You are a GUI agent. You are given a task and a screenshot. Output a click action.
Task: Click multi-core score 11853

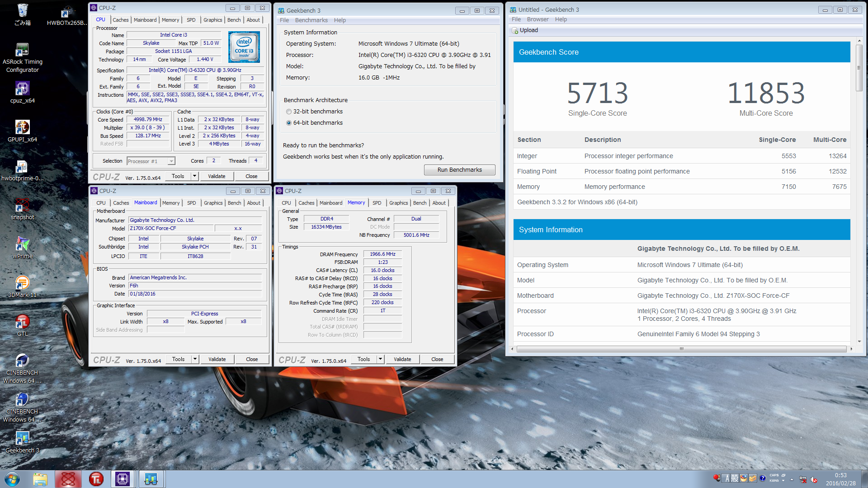tap(766, 93)
